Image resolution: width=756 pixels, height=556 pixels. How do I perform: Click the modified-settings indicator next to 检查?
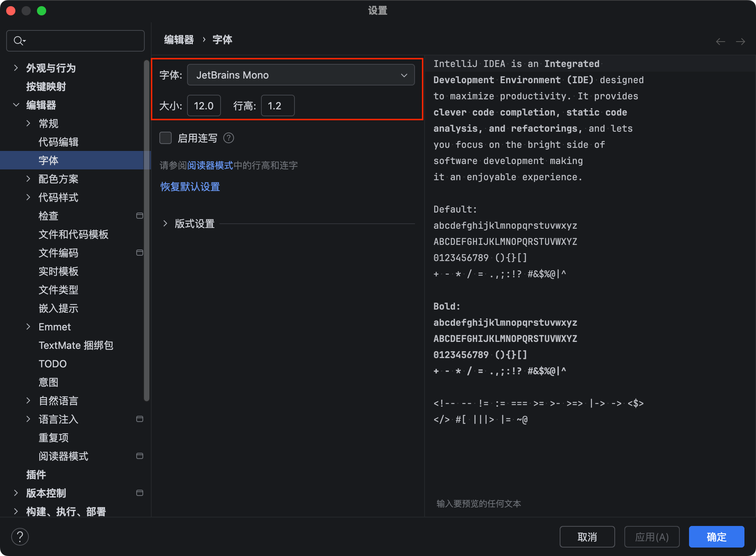tap(140, 216)
